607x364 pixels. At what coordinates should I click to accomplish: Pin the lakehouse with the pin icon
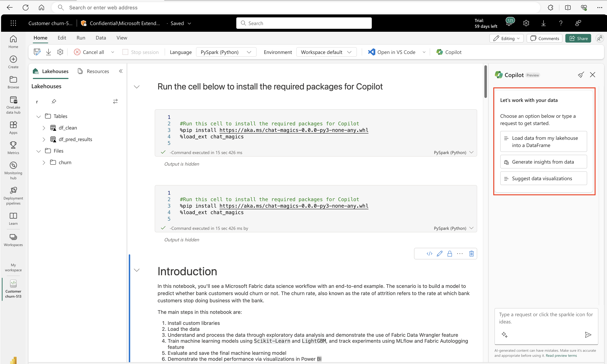click(54, 101)
